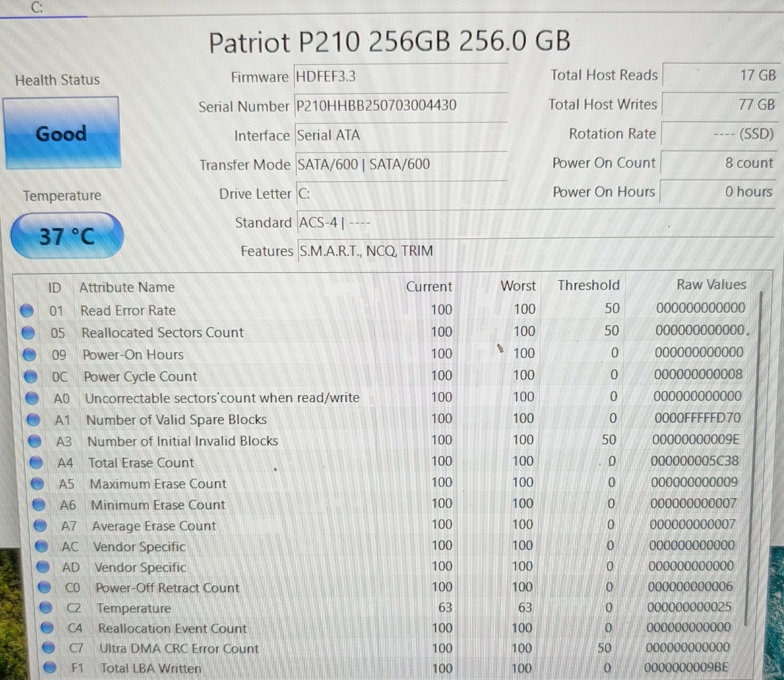Click status icon for C2 Temperature row
Viewport: 784px width, 680px height.
(x=46, y=608)
